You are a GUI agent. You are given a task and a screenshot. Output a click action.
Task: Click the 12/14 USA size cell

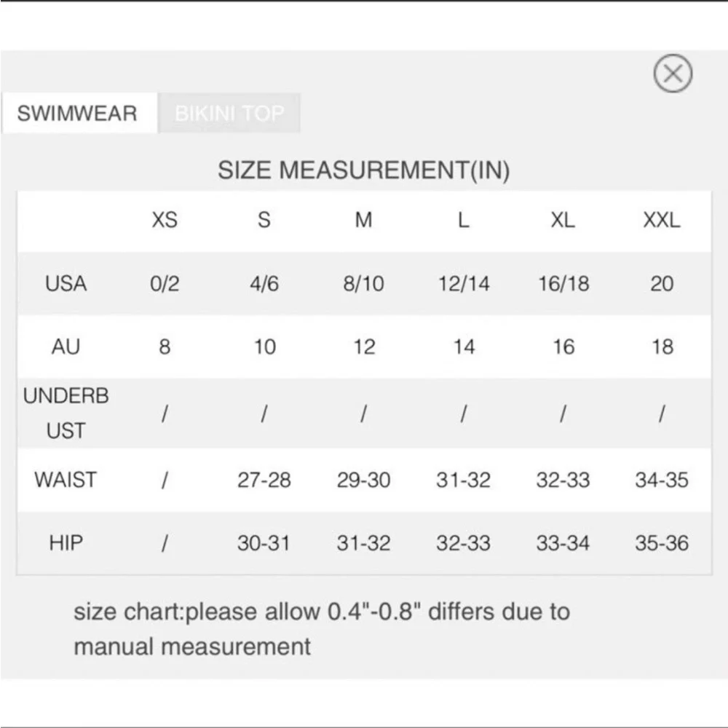tap(464, 284)
